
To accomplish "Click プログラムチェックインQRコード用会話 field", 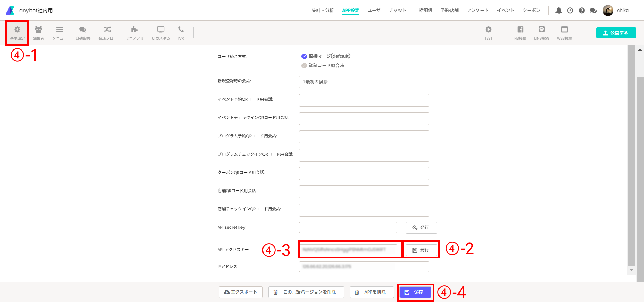I will [x=364, y=155].
